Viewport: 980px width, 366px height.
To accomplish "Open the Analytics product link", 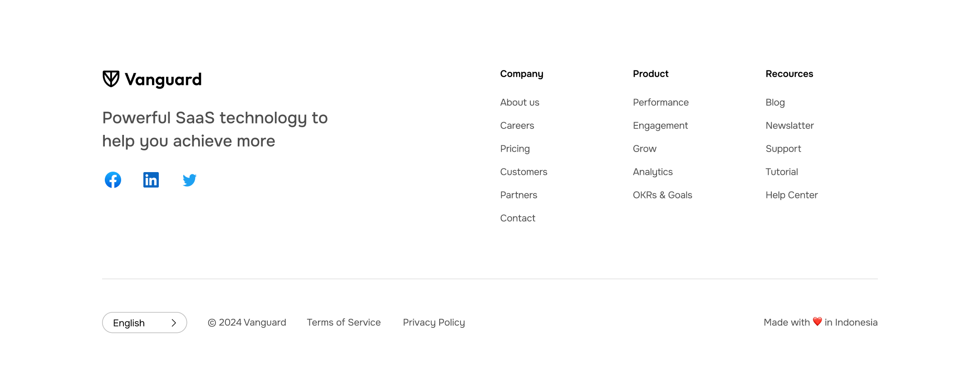I will pyautogui.click(x=652, y=172).
